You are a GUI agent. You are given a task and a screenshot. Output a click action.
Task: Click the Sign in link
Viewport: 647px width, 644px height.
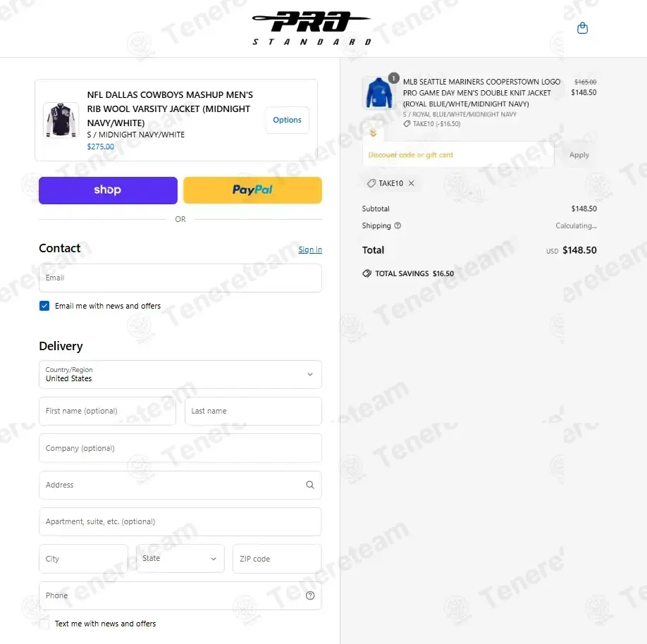[x=310, y=249]
